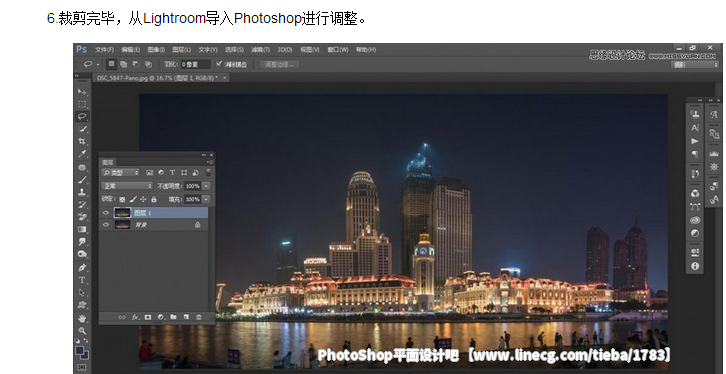
Task: Collapse the Layers panel with double arrows
Action: (x=203, y=155)
